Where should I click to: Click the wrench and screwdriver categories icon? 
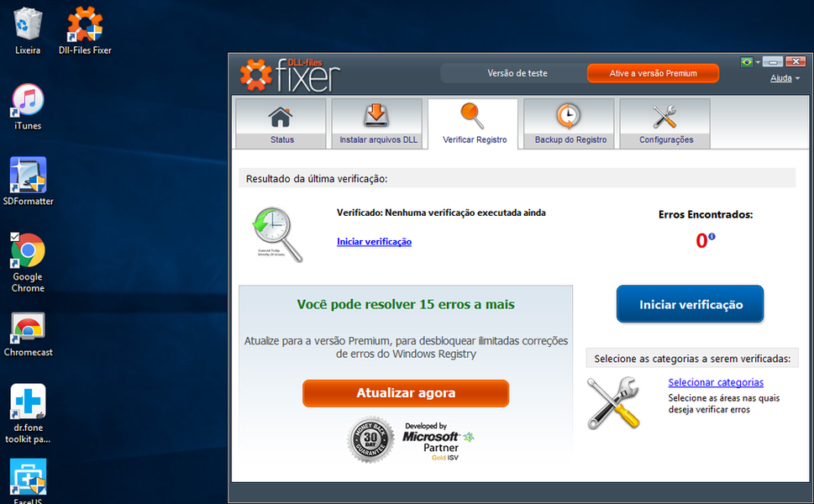pyautogui.click(x=612, y=403)
